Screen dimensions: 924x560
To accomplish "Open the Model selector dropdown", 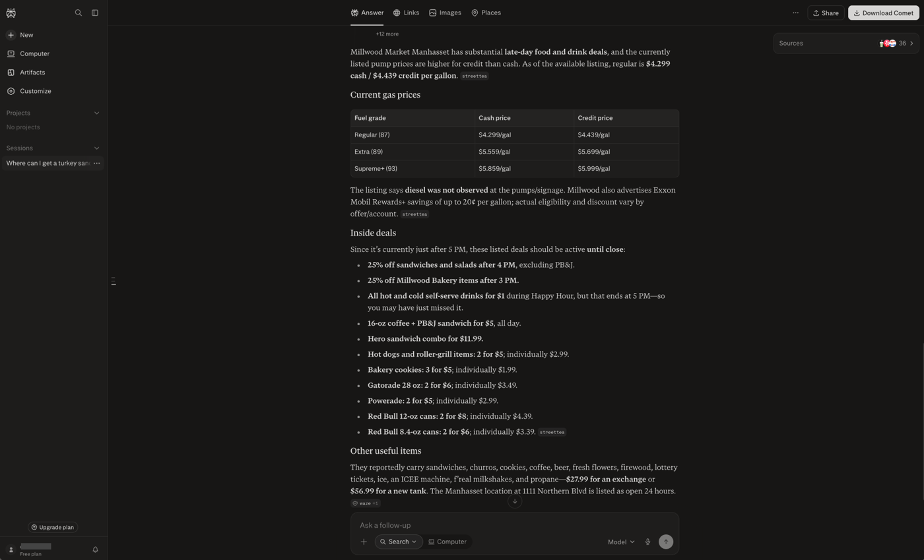I will coord(620,542).
